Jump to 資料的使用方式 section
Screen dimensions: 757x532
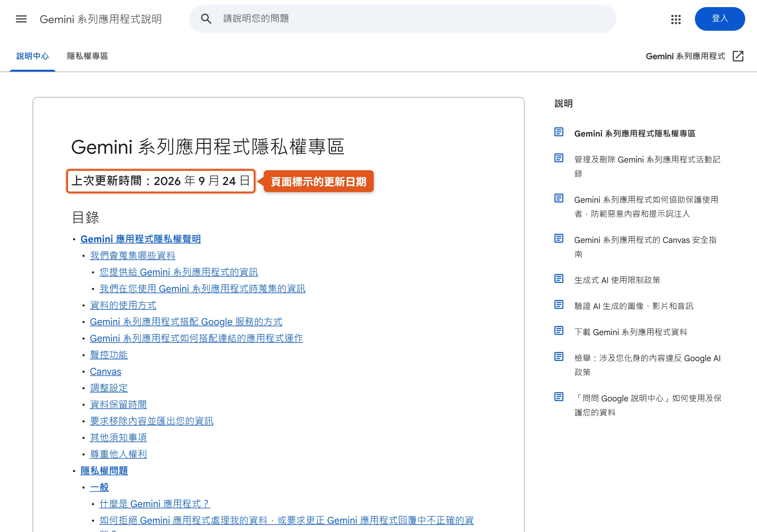(x=123, y=305)
